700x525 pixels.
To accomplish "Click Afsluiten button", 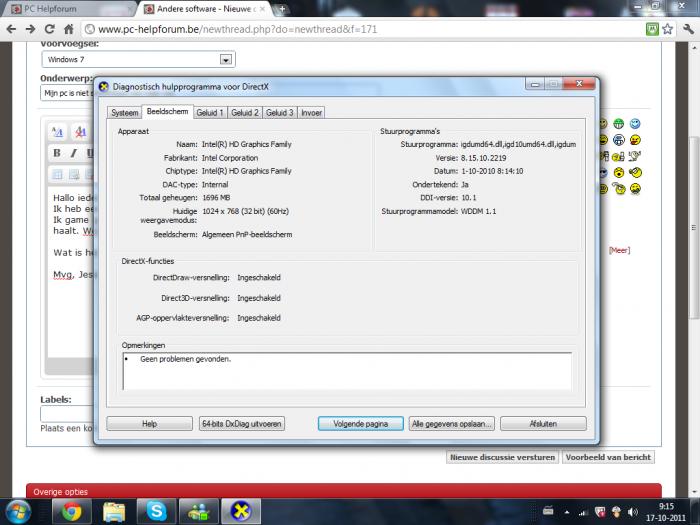I will [543, 424].
